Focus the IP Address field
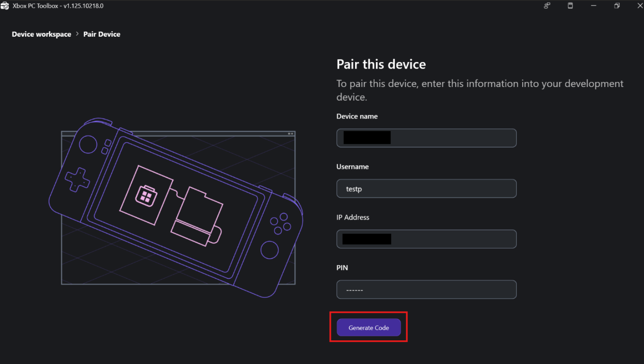Viewport: 644px width, 364px height. pyautogui.click(x=427, y=239)
